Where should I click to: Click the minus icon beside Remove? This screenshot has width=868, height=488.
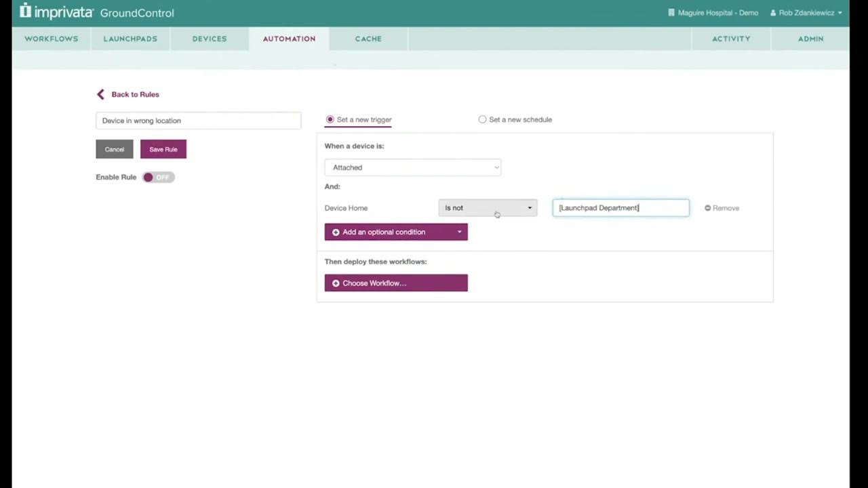707,208
